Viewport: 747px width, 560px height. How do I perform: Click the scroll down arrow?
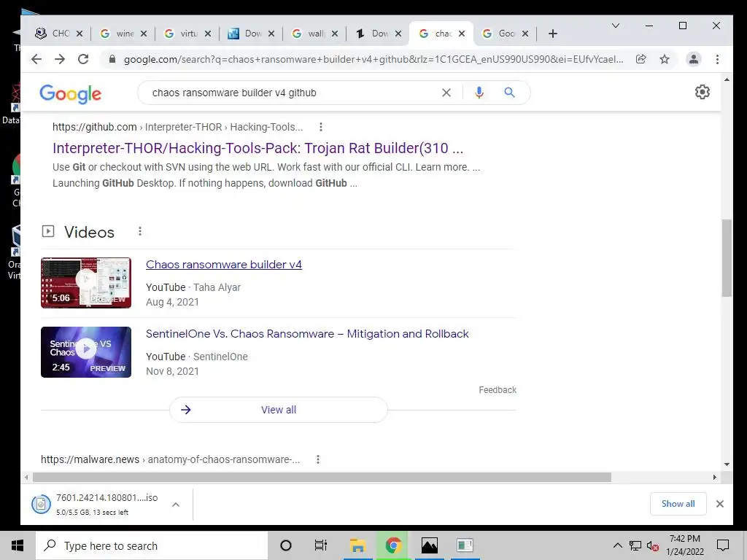pos(727,464)
